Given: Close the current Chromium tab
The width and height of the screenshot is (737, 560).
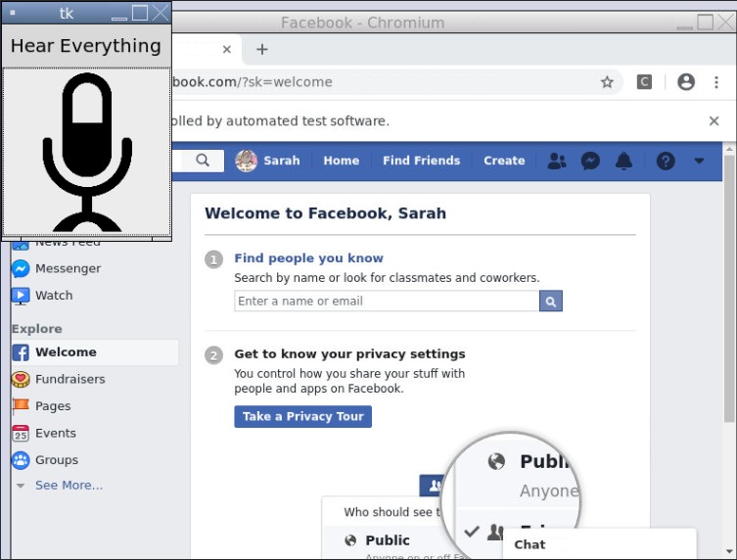Looking at the screenshot, I should click(226, 49).
